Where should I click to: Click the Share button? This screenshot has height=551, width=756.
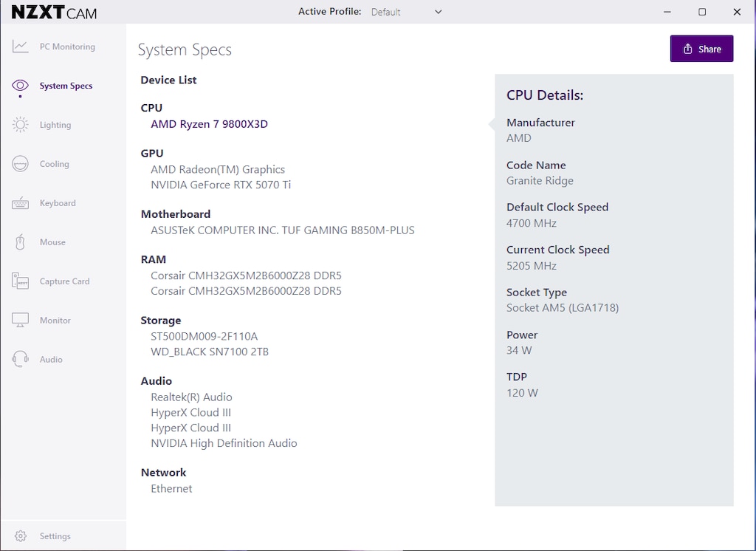(x=701, y=49)
